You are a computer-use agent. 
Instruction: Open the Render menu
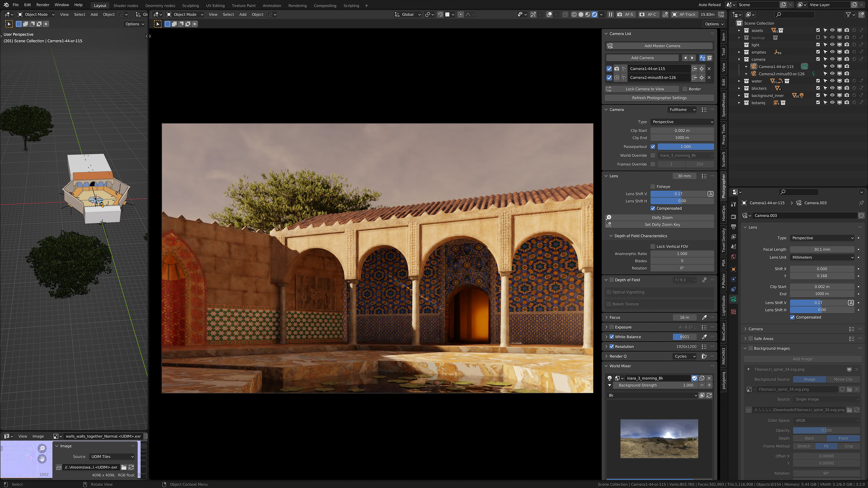42,5
